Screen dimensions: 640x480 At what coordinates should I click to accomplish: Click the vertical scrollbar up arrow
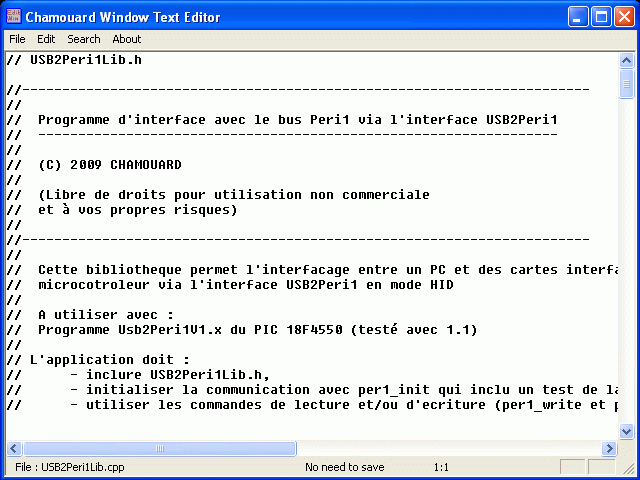[626, 60]
